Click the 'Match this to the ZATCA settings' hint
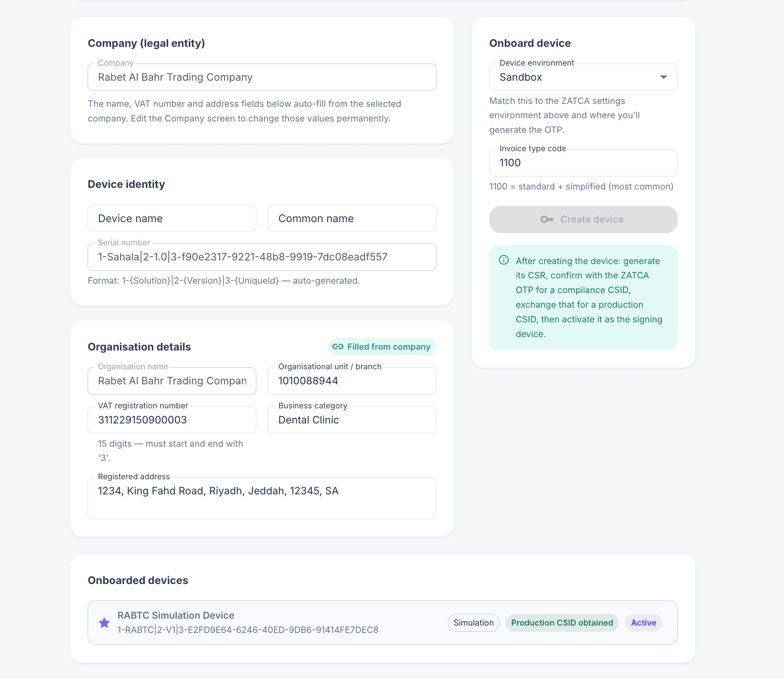Screen dimensions: 784x679 564,115
